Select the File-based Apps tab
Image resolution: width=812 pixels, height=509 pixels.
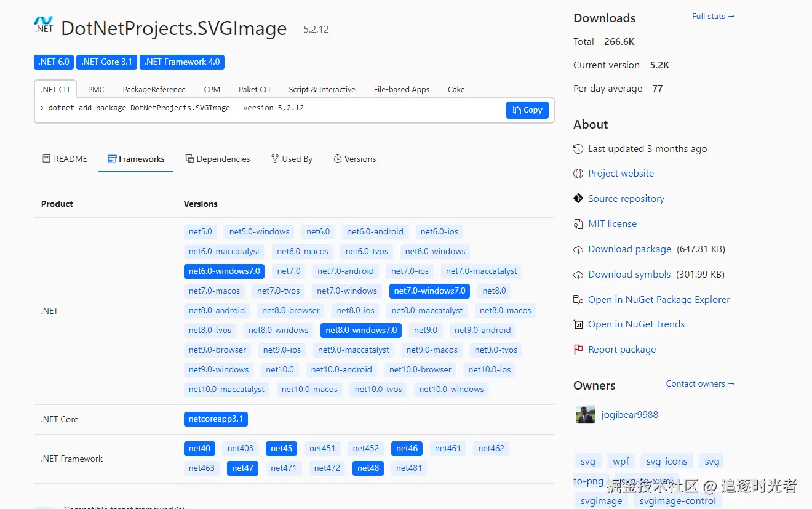click(x=402, y=89)
